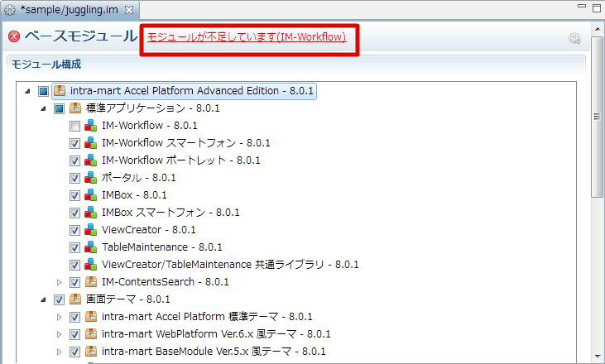This screenshot has height=364, width=605.
Task: Click the module icon of IMBox - 8.0.1
Action: click(91, 194)
